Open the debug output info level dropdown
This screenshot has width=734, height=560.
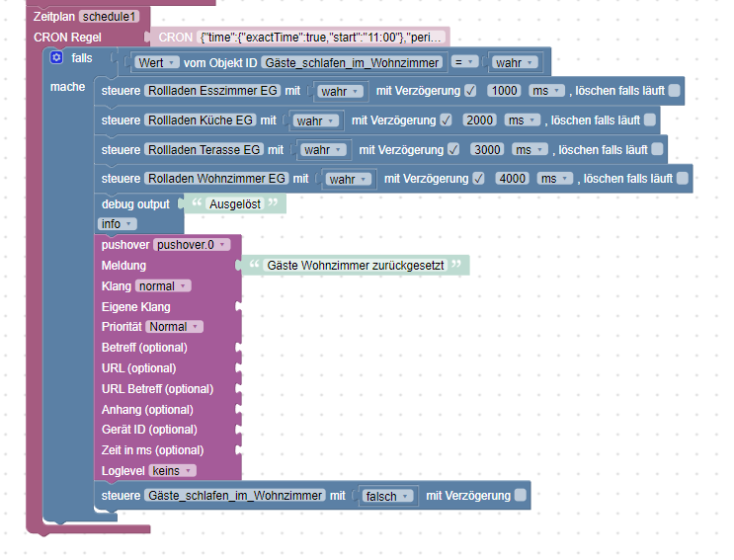pos(118,224)
